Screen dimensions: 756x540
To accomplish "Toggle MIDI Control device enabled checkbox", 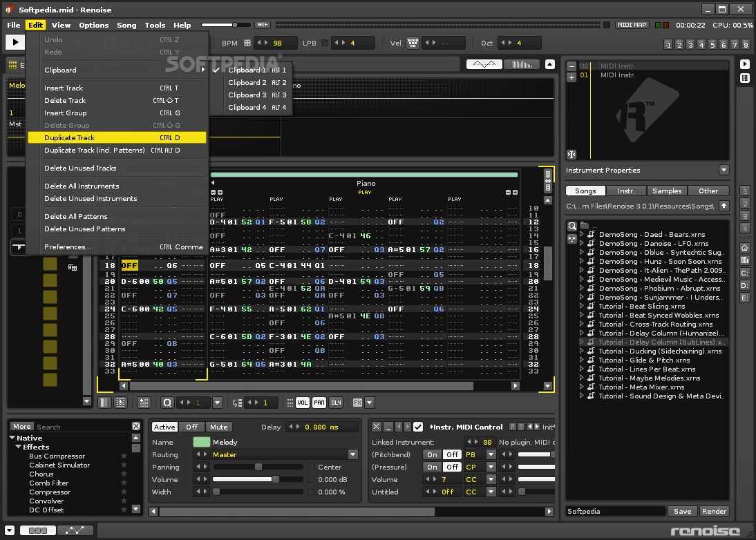I will tap(418, 427).
